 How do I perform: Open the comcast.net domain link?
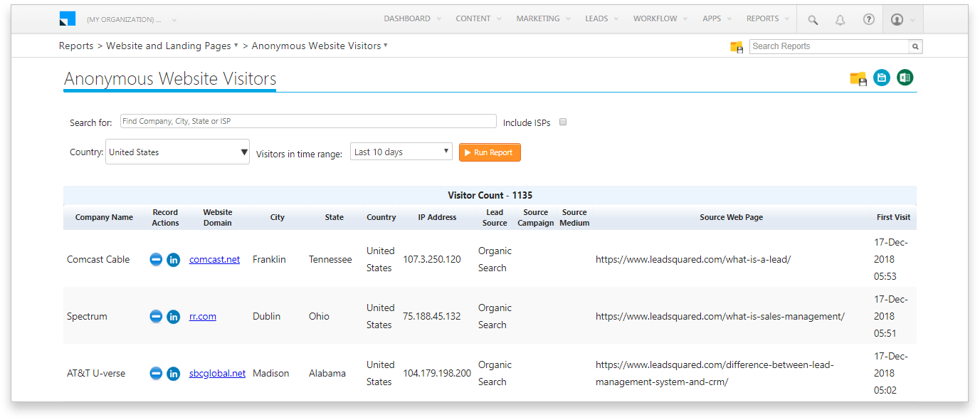(214, 260)
